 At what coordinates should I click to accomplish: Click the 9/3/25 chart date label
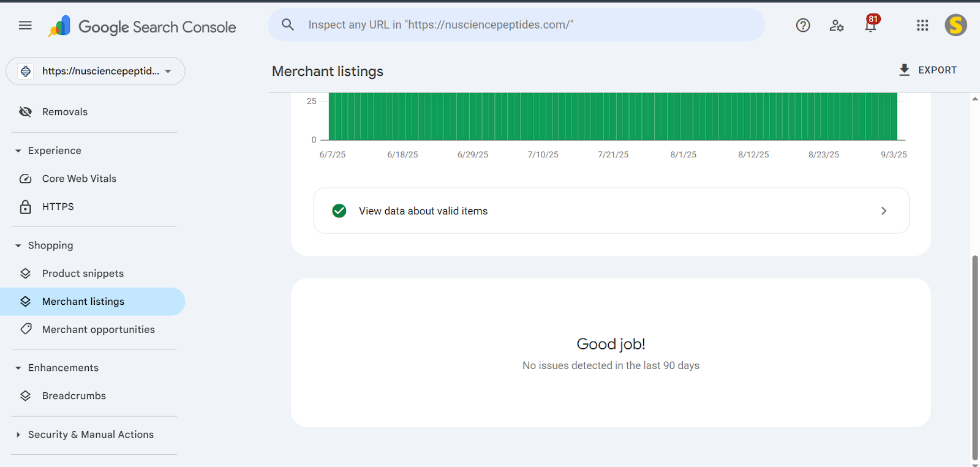pyautogui.click(x=894, y=155)
